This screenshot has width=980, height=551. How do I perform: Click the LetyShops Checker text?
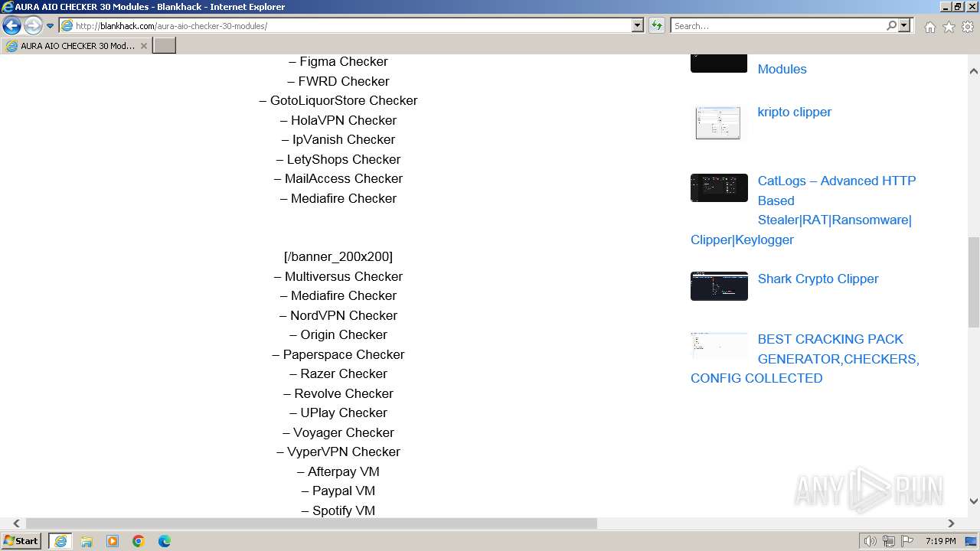click(x=338, y=159)
